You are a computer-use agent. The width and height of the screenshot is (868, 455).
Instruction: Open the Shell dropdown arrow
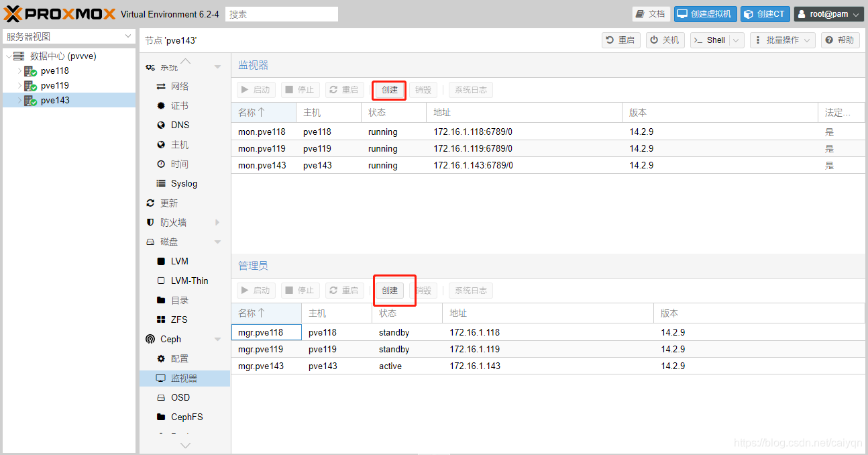[x=737, y=40]
